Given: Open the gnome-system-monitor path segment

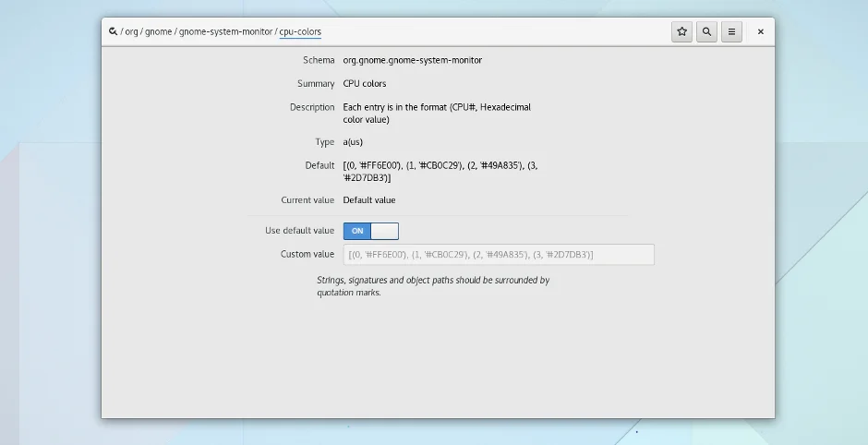Looking at the screenshot, I should coord(225,32).
